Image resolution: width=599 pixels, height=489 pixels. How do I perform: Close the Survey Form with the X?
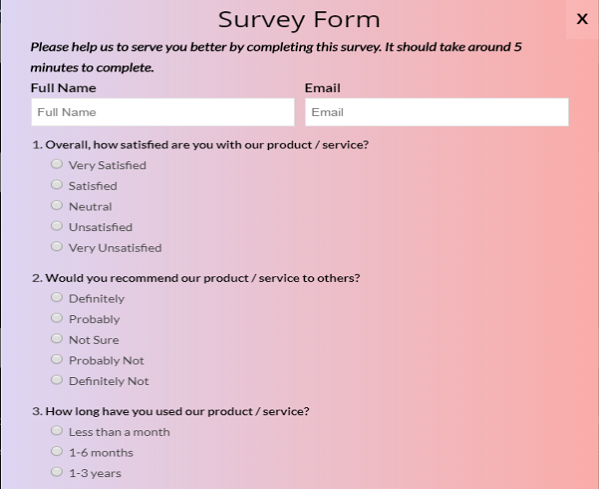pos(582,19)
